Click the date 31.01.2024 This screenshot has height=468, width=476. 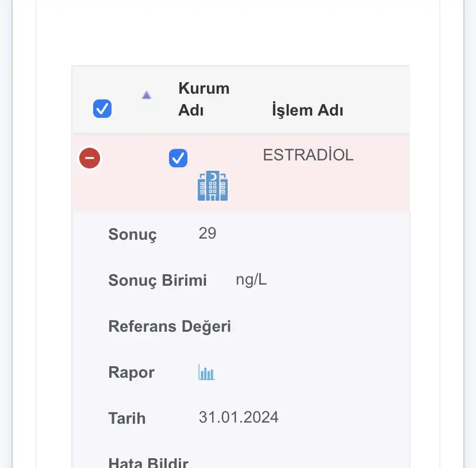coord(239,417)
